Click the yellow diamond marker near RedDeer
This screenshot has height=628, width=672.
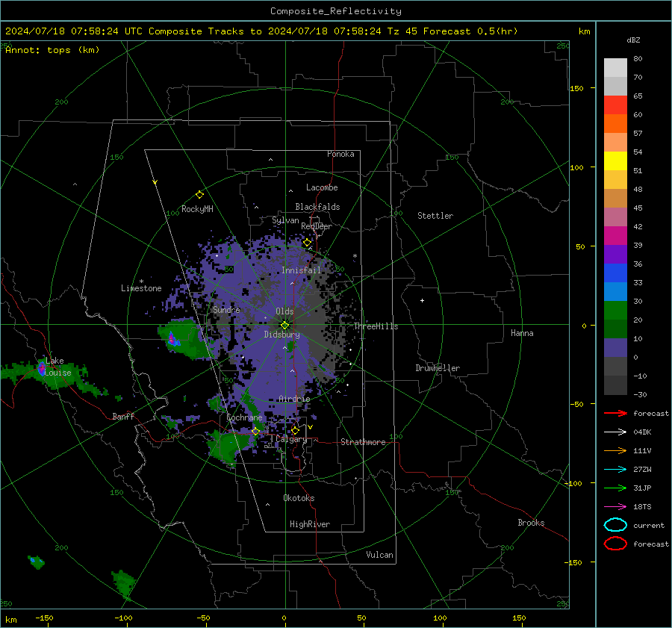click(307, 243)
